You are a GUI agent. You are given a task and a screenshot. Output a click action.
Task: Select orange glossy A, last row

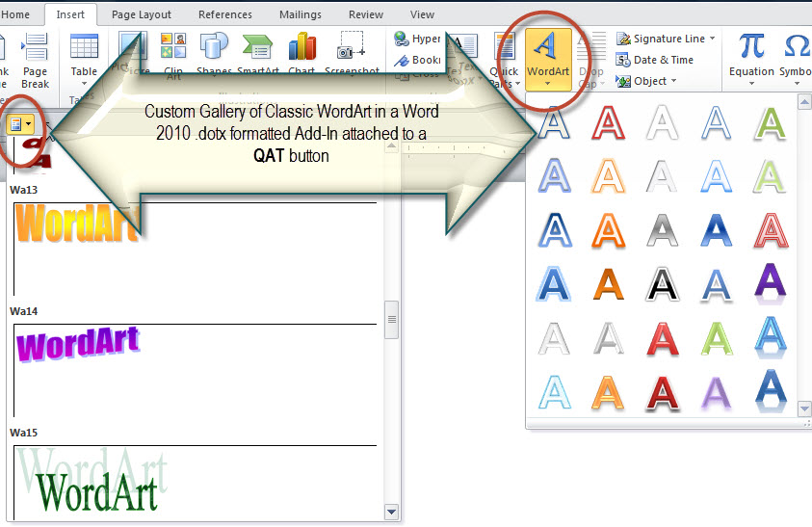pos(608,393)
